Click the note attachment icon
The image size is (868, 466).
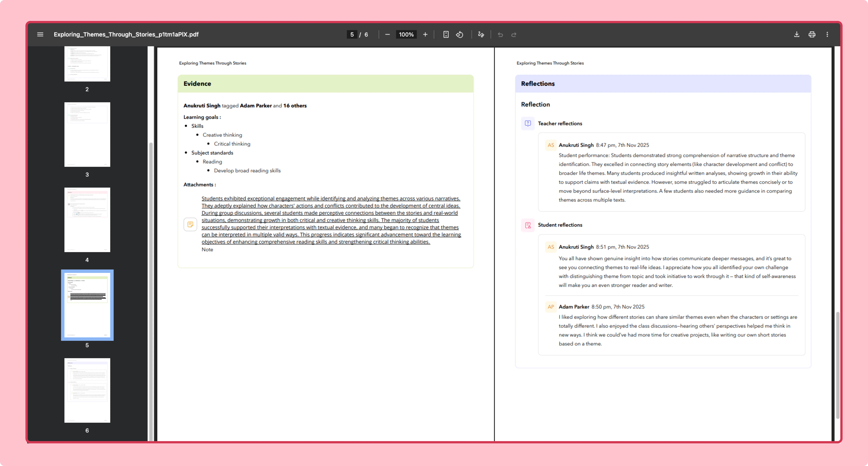click(x=190, y=224)
